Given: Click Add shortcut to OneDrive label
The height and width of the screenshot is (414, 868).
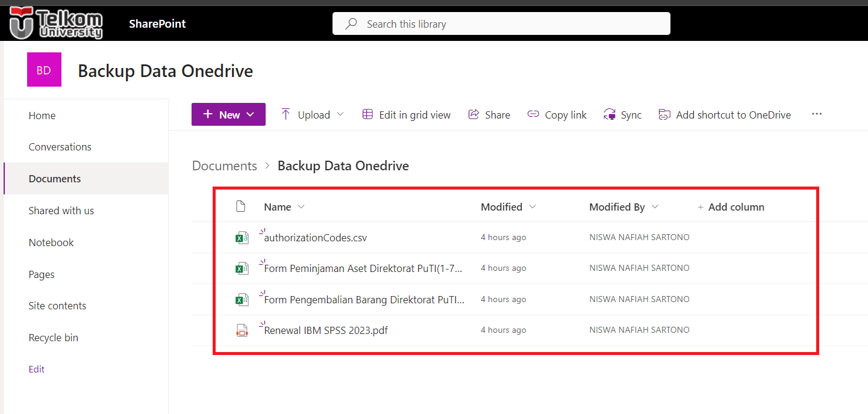Looking at the screenshot, I should (734, 115).
